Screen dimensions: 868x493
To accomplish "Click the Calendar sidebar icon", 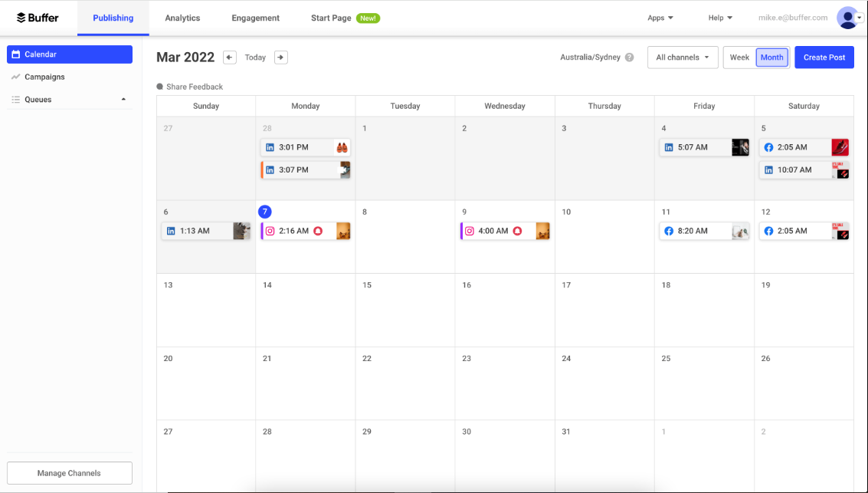I will (x=15, y=54).
